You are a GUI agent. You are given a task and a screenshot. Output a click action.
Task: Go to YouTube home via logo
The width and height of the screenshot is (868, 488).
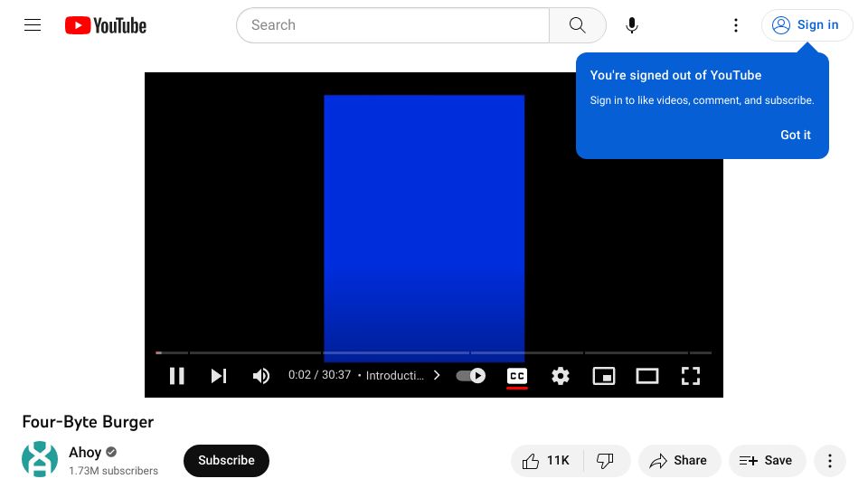point(106,25)
